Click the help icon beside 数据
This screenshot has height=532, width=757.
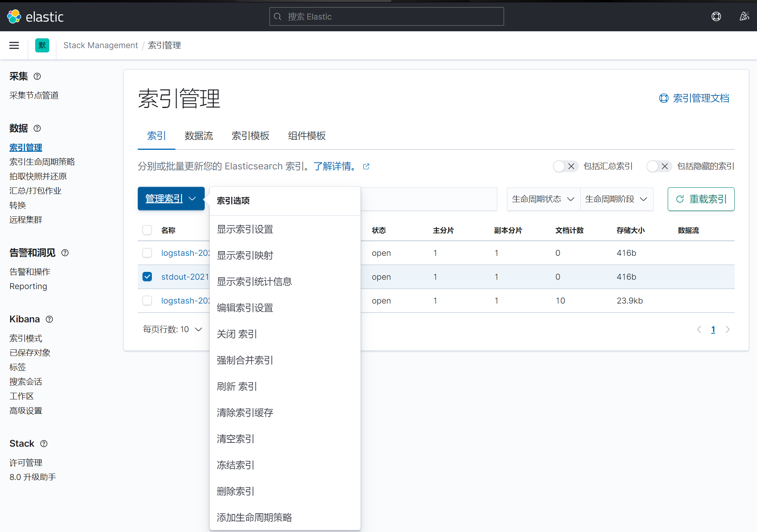click(37, 128)
